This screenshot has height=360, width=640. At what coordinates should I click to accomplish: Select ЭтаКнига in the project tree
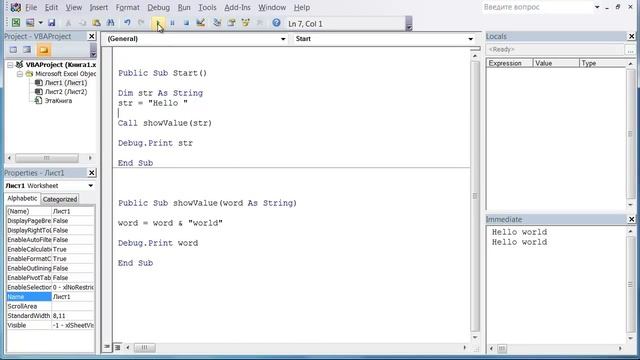58,101
